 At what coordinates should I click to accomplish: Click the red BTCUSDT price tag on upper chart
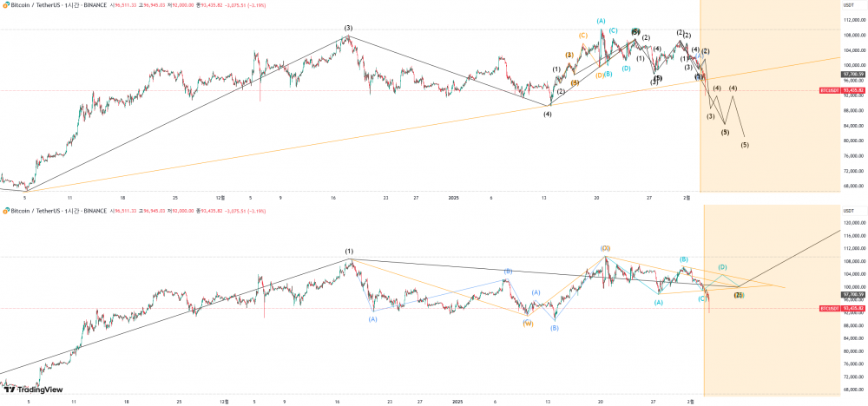click(x=830, y=90)
